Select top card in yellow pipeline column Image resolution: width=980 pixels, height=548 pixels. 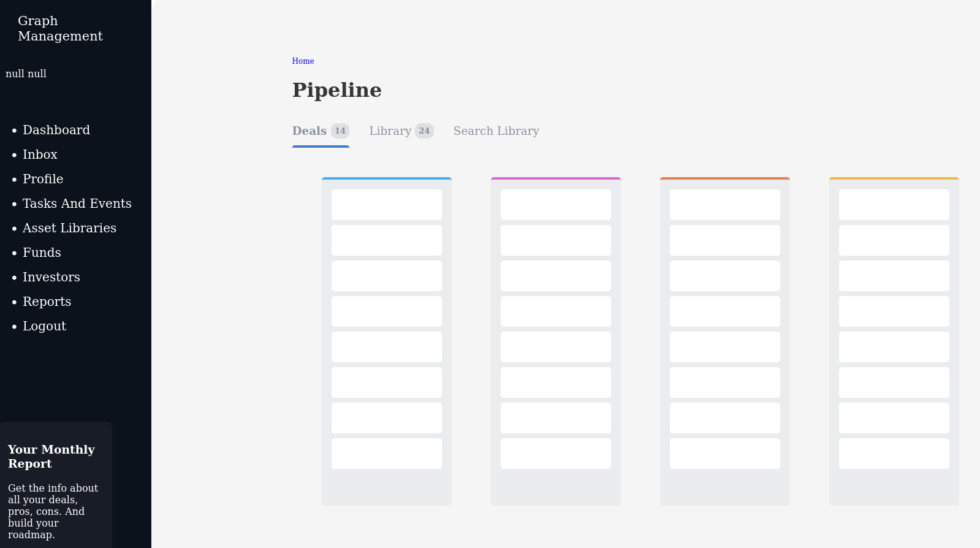coord(894,205)
